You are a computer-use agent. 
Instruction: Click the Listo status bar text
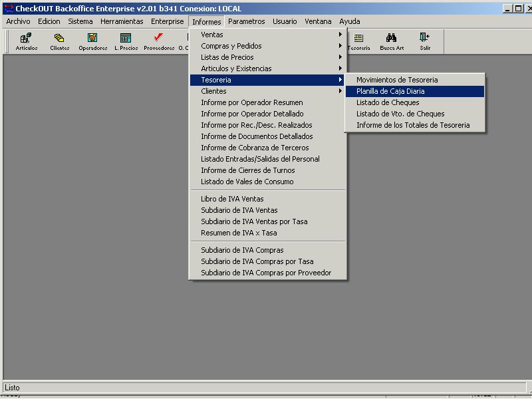pyautogui.click(x=12, y=388)
